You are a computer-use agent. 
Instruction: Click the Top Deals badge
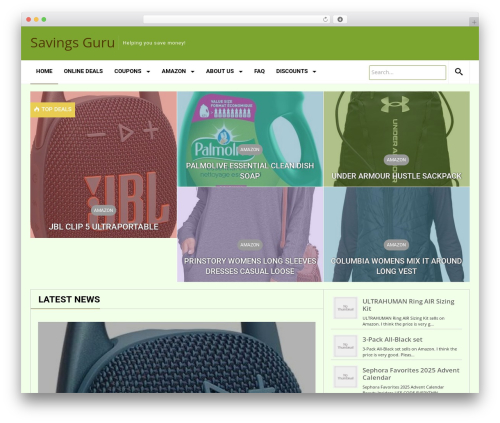(x=53, y=109)
